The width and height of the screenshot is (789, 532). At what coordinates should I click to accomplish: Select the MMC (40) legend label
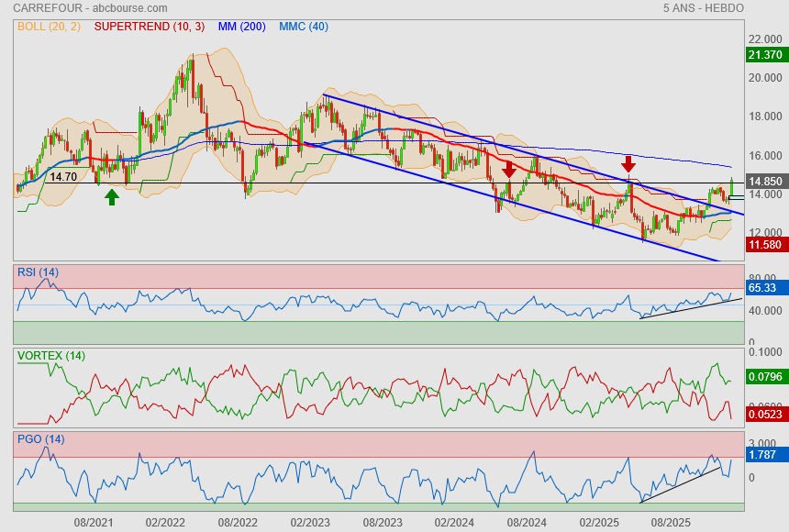303,27
